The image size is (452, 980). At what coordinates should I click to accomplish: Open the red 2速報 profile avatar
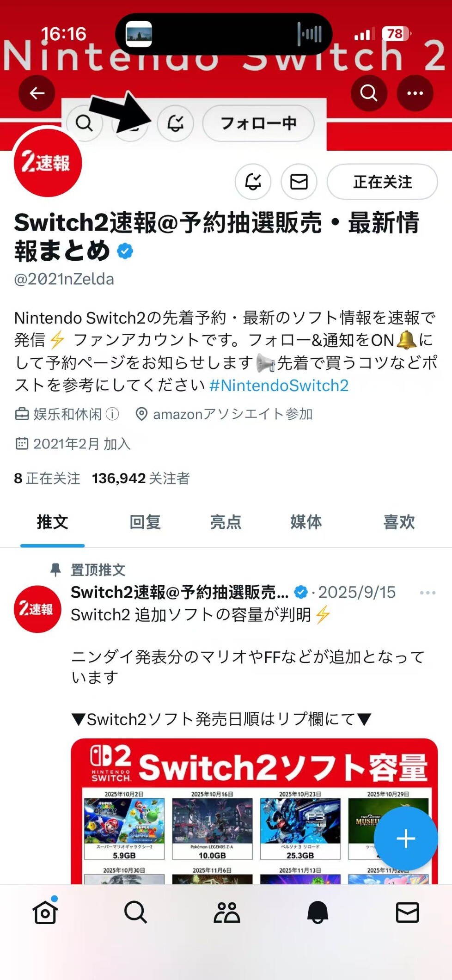pyautogui.click(x=48, y=163)
